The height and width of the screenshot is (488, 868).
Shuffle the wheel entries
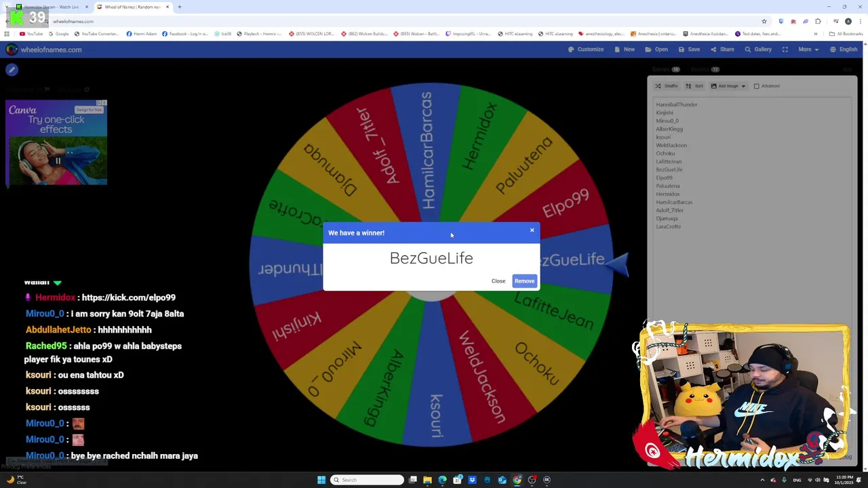666,86
